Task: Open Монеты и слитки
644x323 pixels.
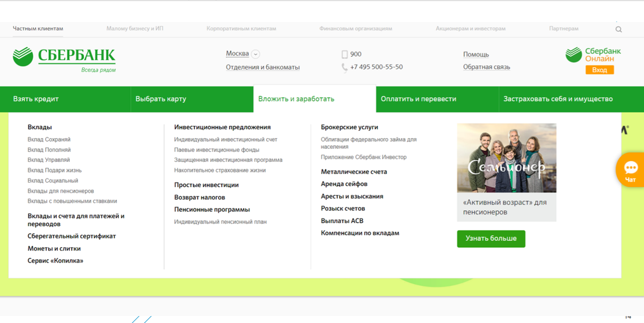Action: tap(54, 248)
